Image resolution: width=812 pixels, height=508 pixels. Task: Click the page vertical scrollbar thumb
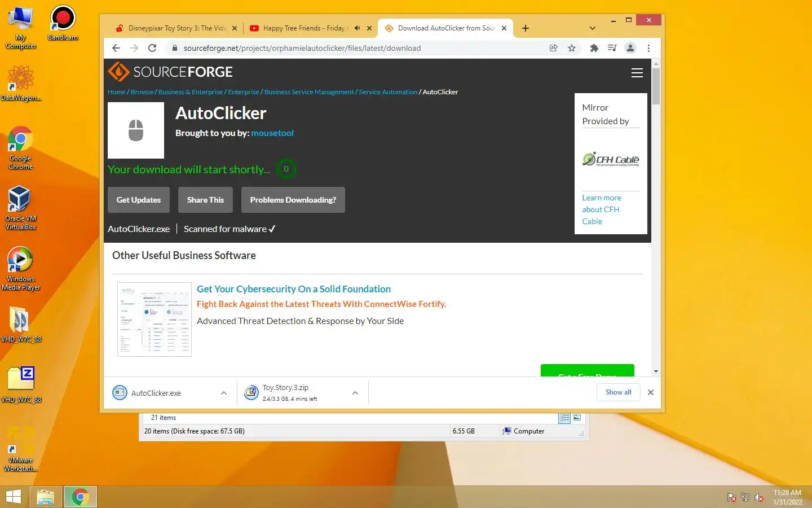click(656, 86)
